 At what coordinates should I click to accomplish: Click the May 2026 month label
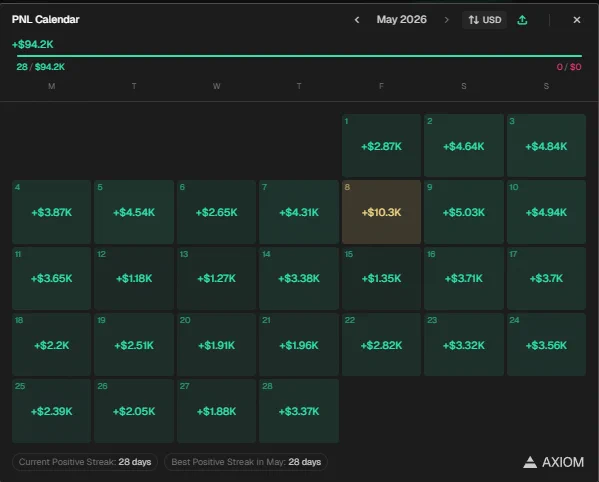coord(401,19)
